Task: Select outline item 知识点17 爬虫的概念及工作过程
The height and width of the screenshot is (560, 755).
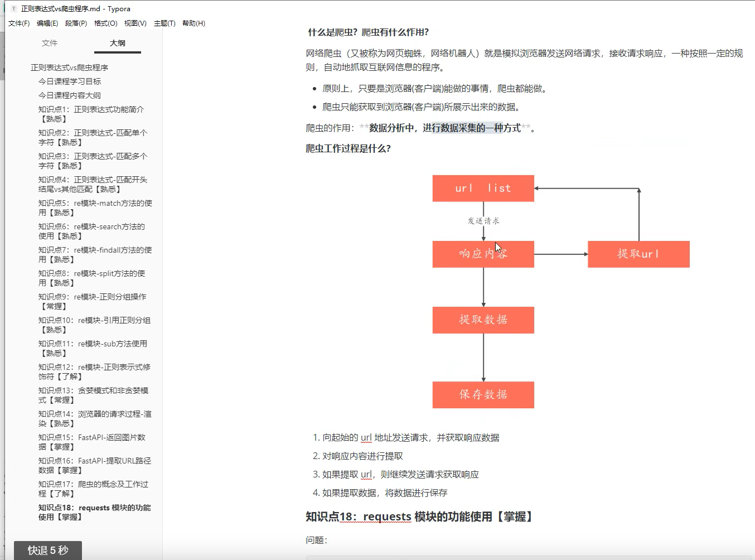Action: (x=93, y=489)
